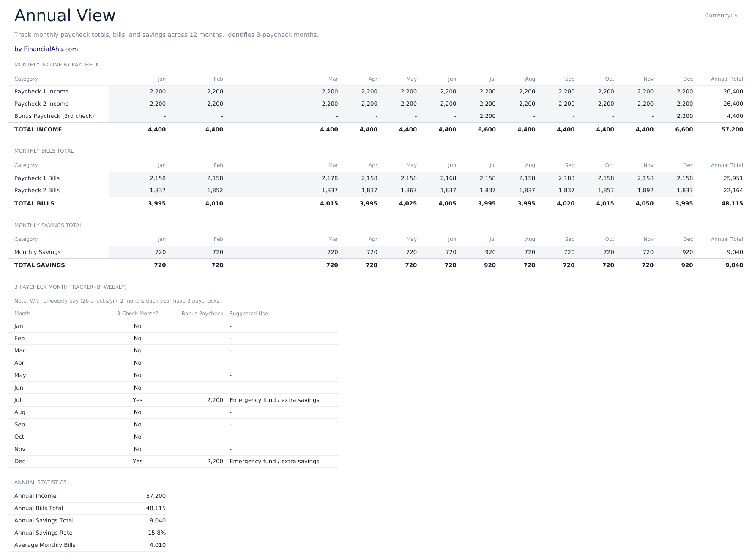
Task: Click the Annual Income statistic label
Action: 36,496
